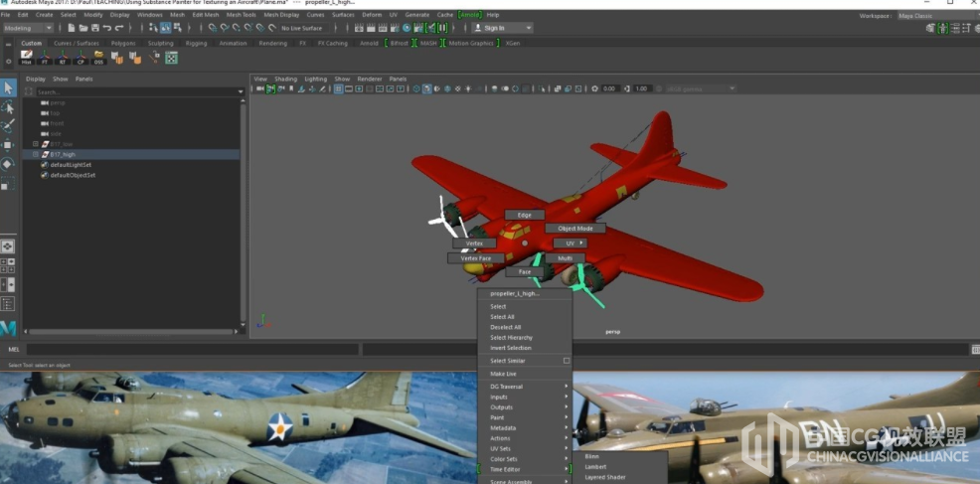Expand the B17_high outliner node
The image size is (980, 484).
(36, 154)
